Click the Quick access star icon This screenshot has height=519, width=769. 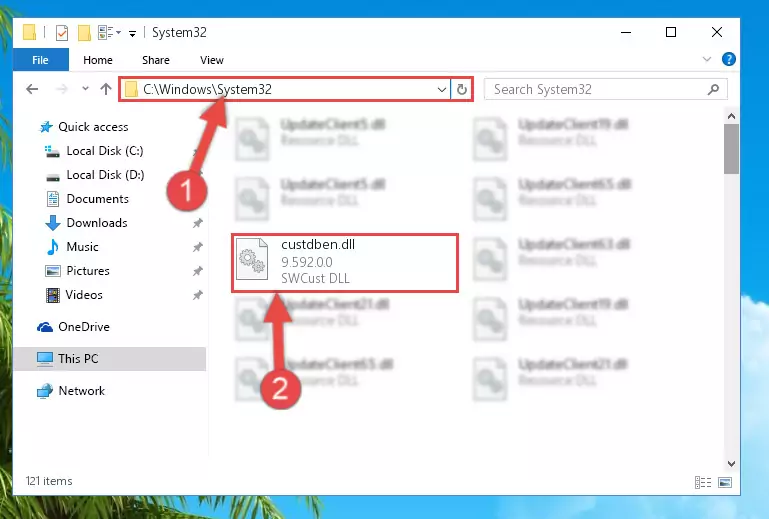[46, 127]
